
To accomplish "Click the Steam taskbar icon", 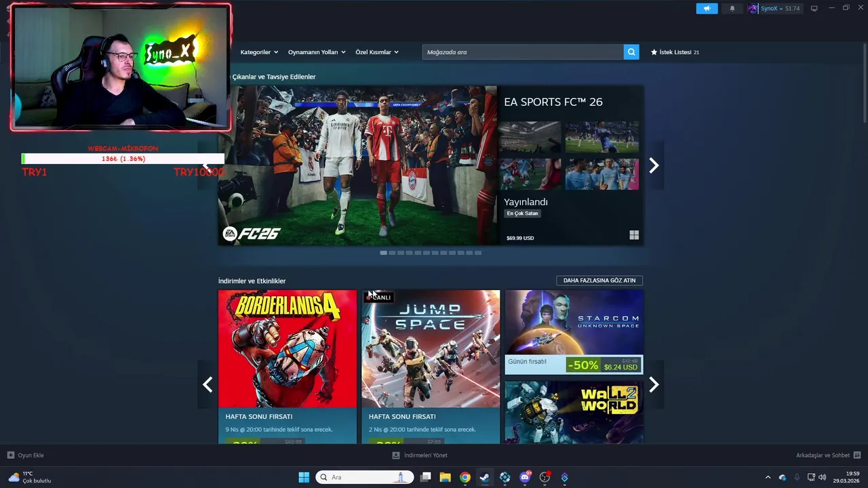I will coord(485,477).
